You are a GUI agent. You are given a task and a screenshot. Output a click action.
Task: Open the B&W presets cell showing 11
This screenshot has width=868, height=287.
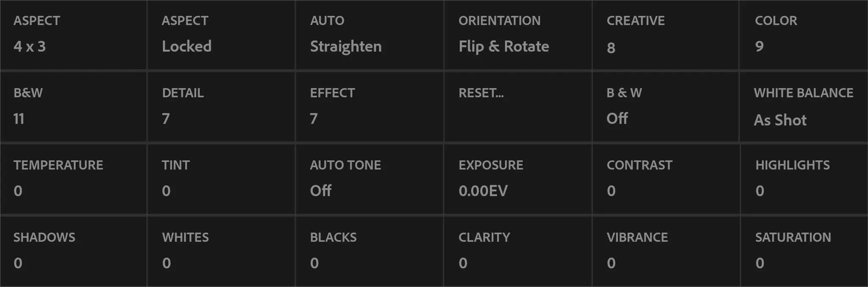point(73,107)
